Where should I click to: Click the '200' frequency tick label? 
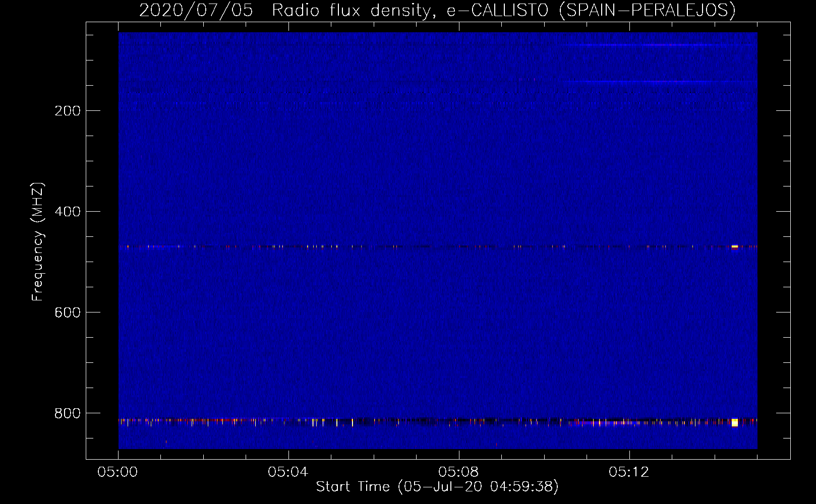pyautogui.click(x=68, y=111)
